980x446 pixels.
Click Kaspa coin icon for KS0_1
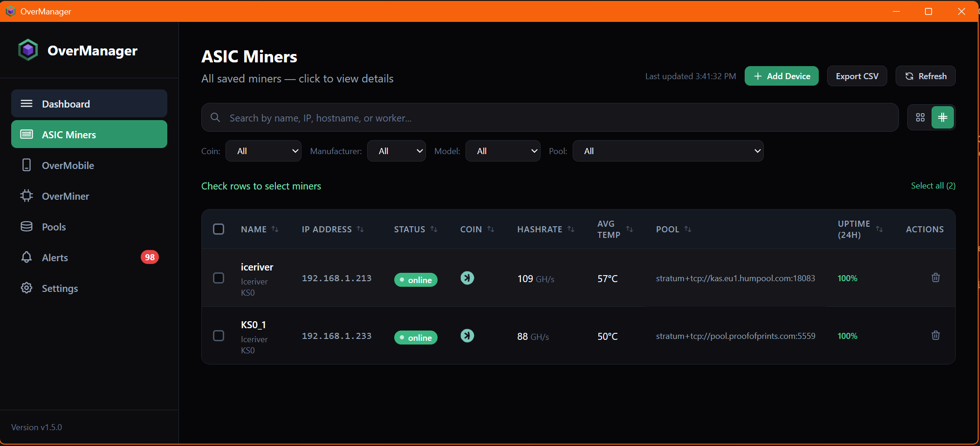(467, 336)
